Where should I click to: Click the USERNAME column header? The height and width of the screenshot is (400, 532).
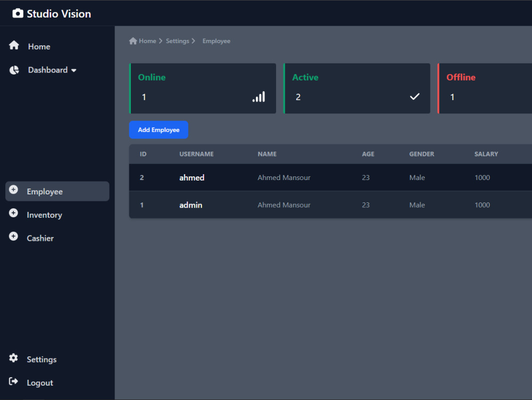pos(196,154)
